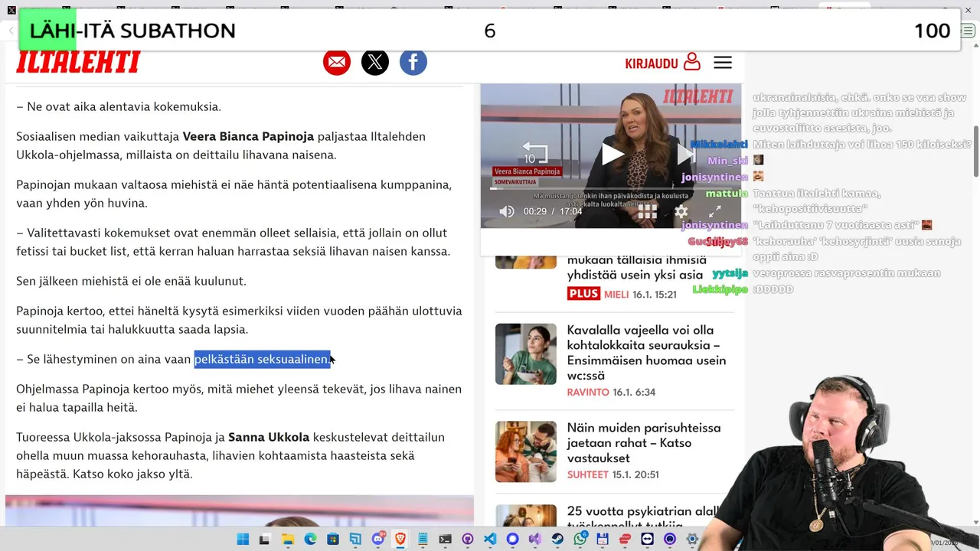Open Discord from the taskbar
Image resolution: width=980 pixels, height=551 pixels.
(x=377, y=540)
